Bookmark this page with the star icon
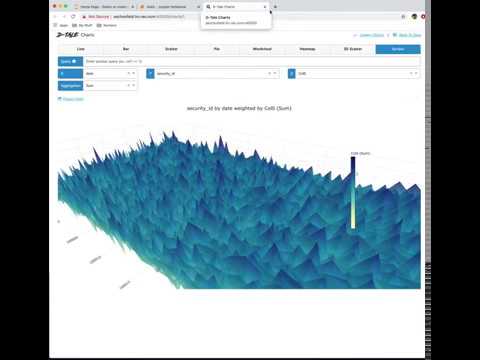 tap(403, 16)
